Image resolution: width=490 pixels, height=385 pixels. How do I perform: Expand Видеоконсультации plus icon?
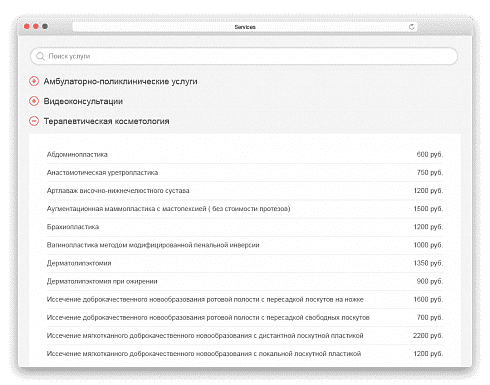point(34,101)
